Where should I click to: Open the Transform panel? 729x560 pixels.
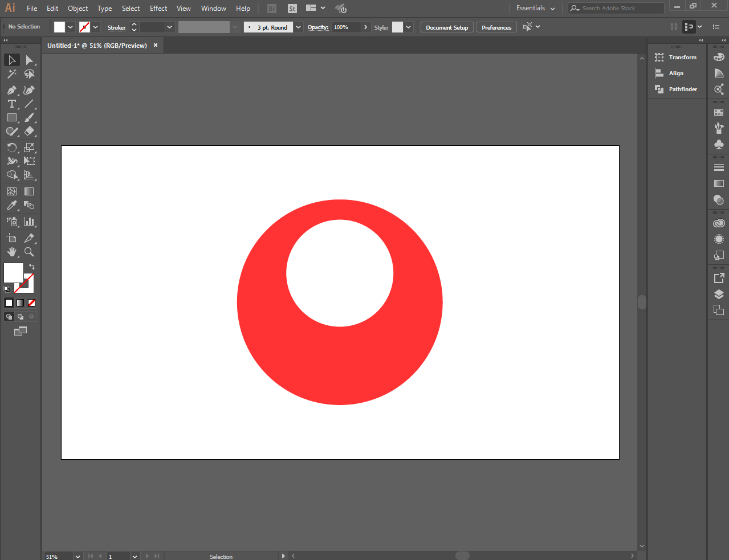[x=677, y=58]
